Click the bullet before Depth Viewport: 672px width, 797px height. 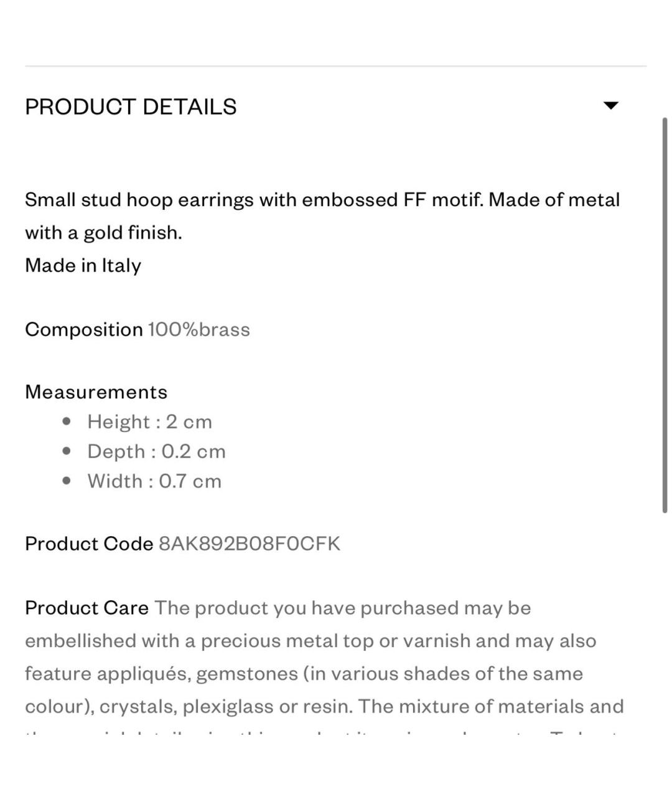67,451
